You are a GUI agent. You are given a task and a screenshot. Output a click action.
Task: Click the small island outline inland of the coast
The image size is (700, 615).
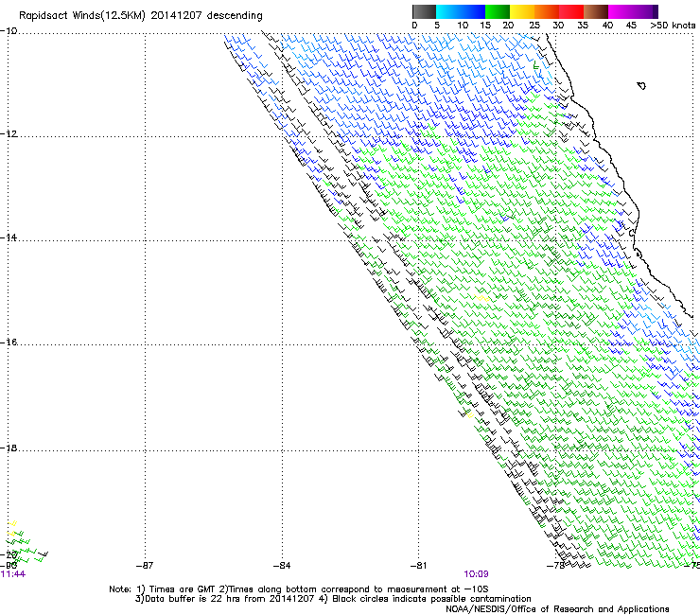[x=641, y=85]
